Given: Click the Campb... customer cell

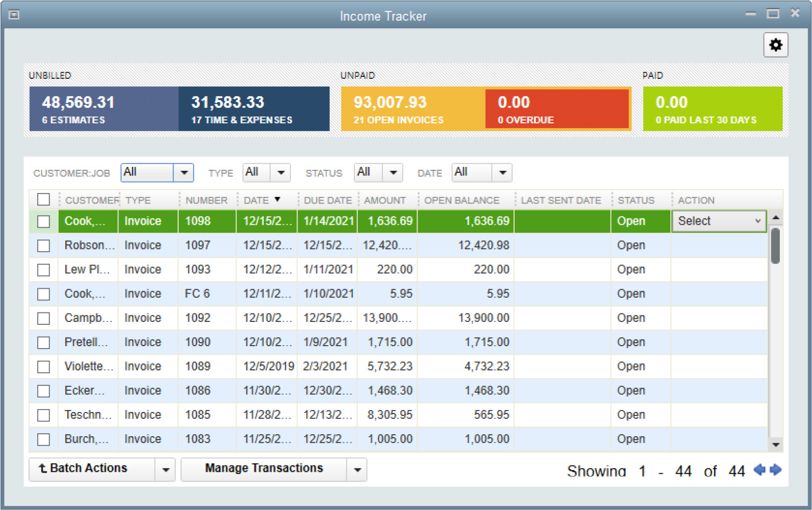Looking at the screenshot, I should (x=87, y=318).
